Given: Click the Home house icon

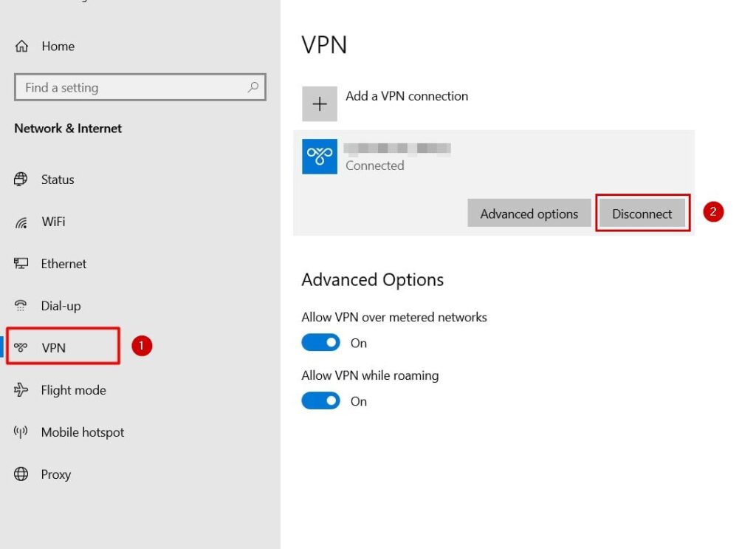Looking at the screenshot, I should coord(21,47).
